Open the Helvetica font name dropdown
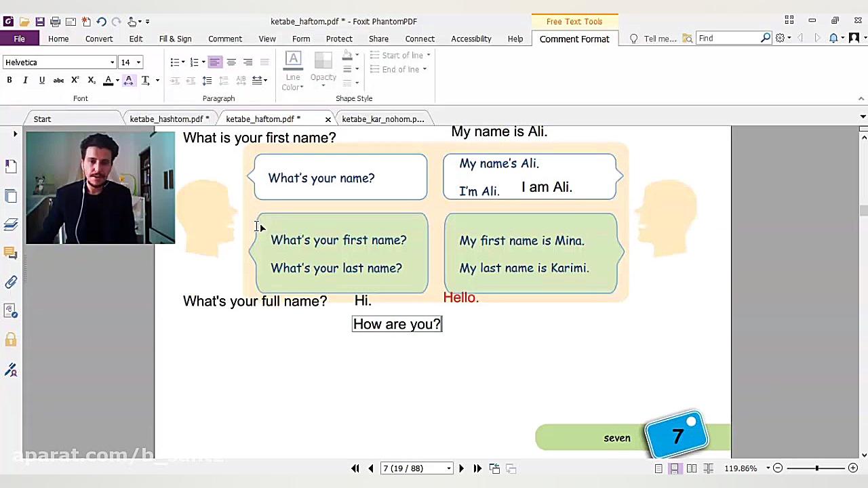This screenshot has width=868, height=488. click(x=112, y=62)
